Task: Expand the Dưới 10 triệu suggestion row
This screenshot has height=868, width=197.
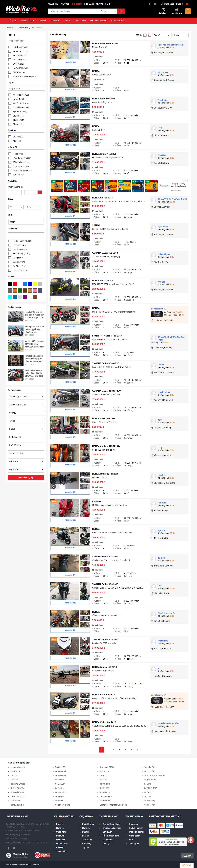Action: coord(26,445)
